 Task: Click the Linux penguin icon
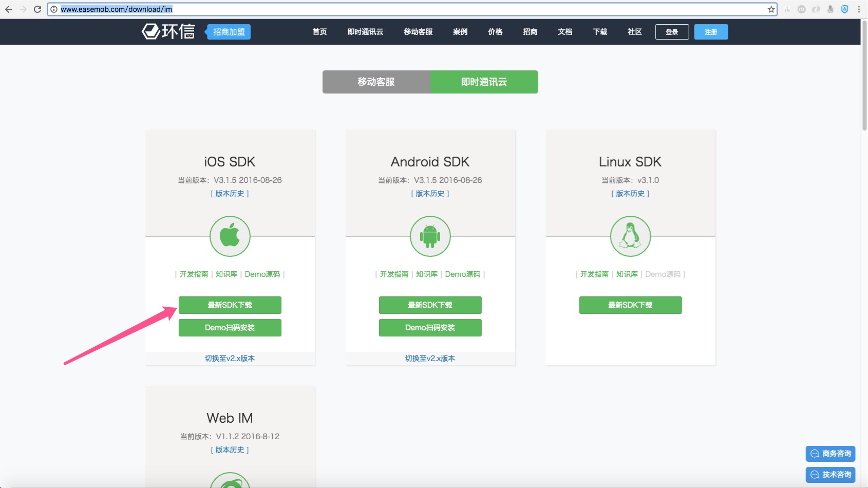point(631,236)
